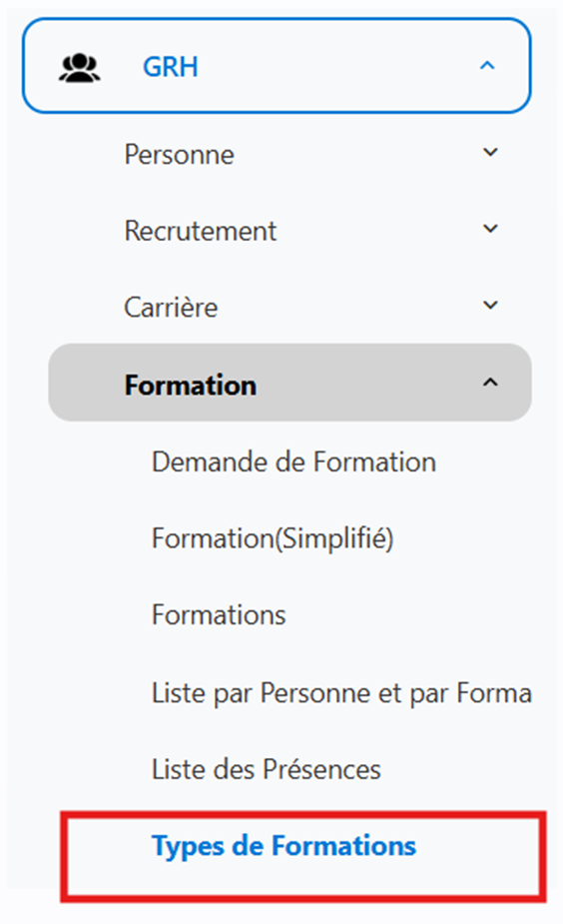Open Demande de Formation
The image size is (563, 924).
293,462
